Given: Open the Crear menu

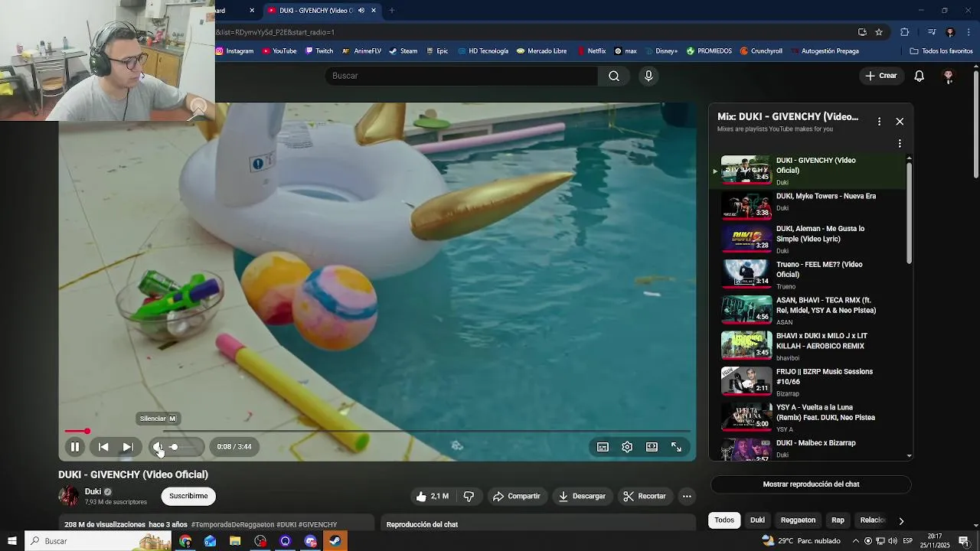Looking at the screenshot, I should coord(881,76).
